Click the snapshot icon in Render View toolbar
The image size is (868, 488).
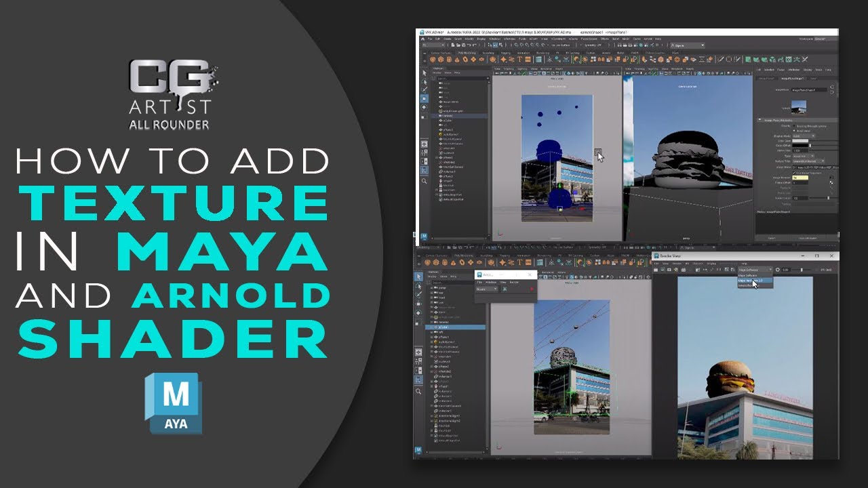669,270
